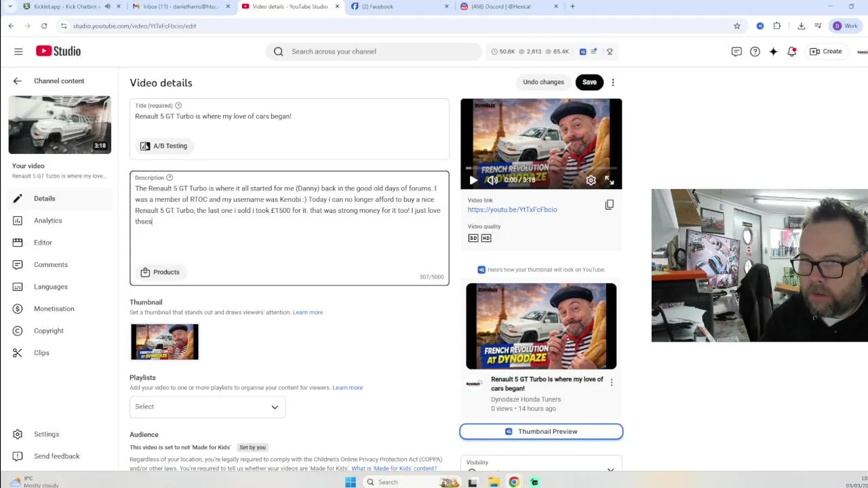Open the Languages section in the sidebar

pos(59,287)
